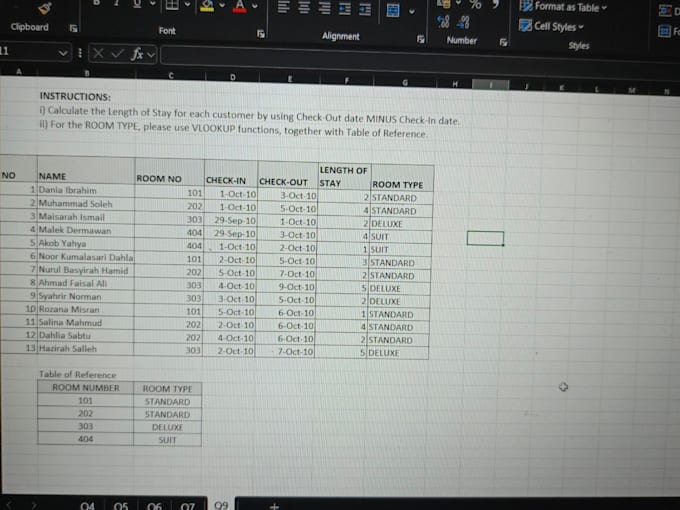
Task: Toggle italic formatting
Action: pyautogui.click(x=116, y=3)
